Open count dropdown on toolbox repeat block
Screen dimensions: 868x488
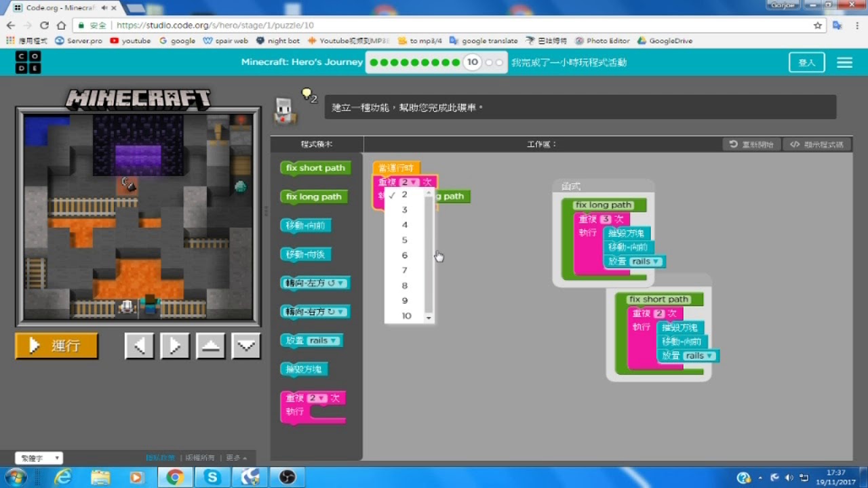pos(316,399)
